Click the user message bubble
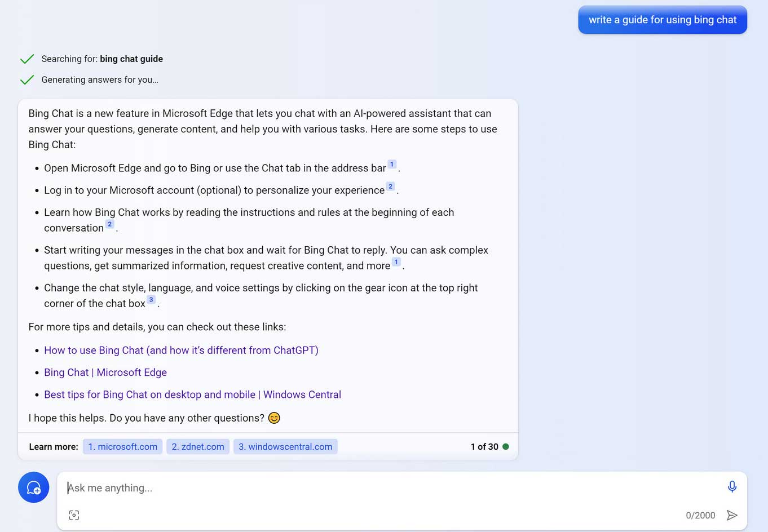Viewport: 768px width, 532px height. click(x=662, y=20)
